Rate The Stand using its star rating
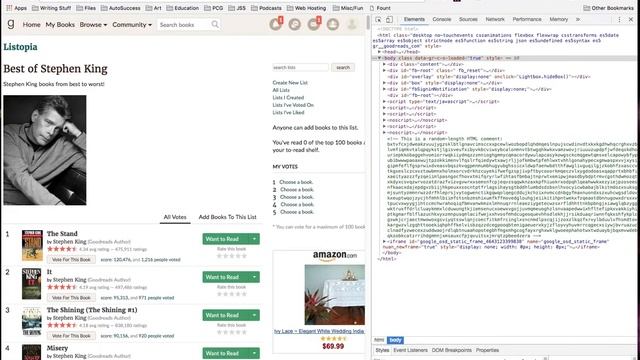 click(231, 256)
